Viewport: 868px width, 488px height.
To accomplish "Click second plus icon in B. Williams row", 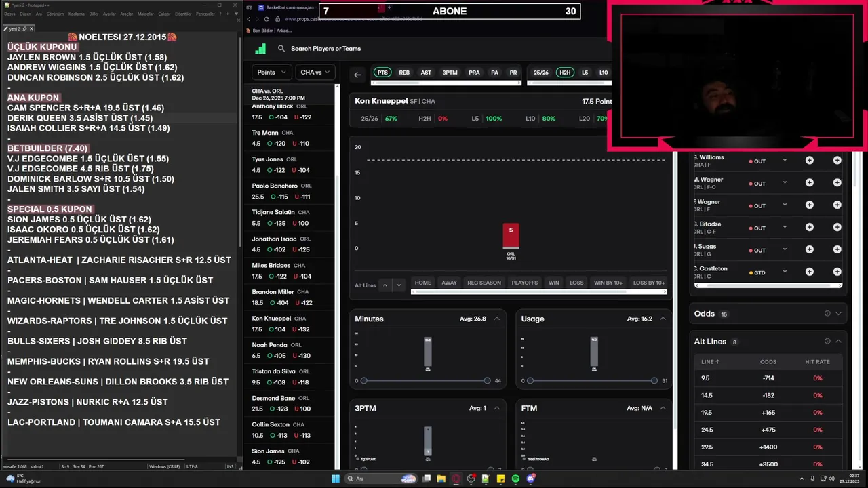I will [837, 161].
